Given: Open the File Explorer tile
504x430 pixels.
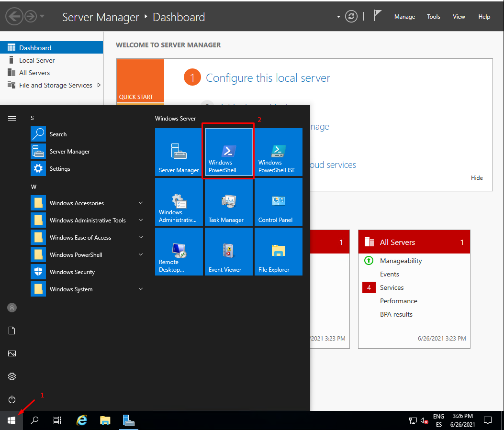Looking at the screenshot, I should tap(279, 252).
